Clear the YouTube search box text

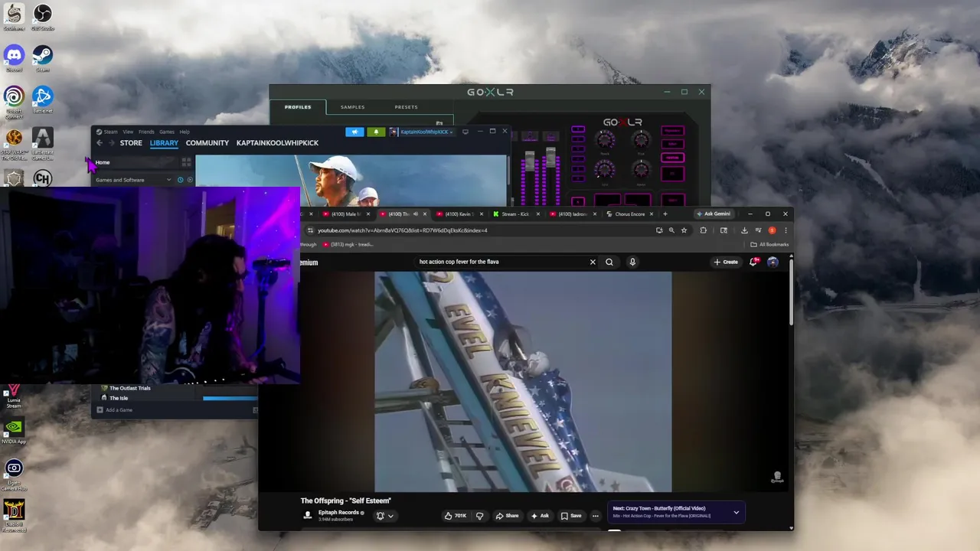(593, 262)
